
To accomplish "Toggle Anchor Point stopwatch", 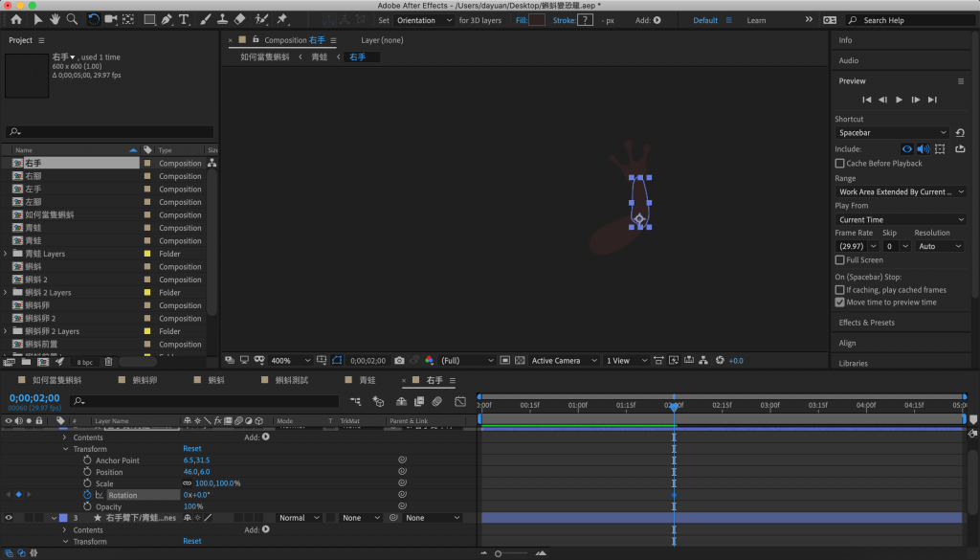I will pos(87,460).
